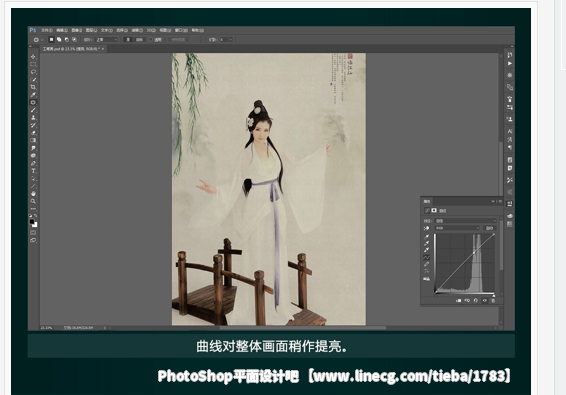Viewport: 566px width, 395px height.
Task: Click the white input slider under curve
Action: click(494, 295)
